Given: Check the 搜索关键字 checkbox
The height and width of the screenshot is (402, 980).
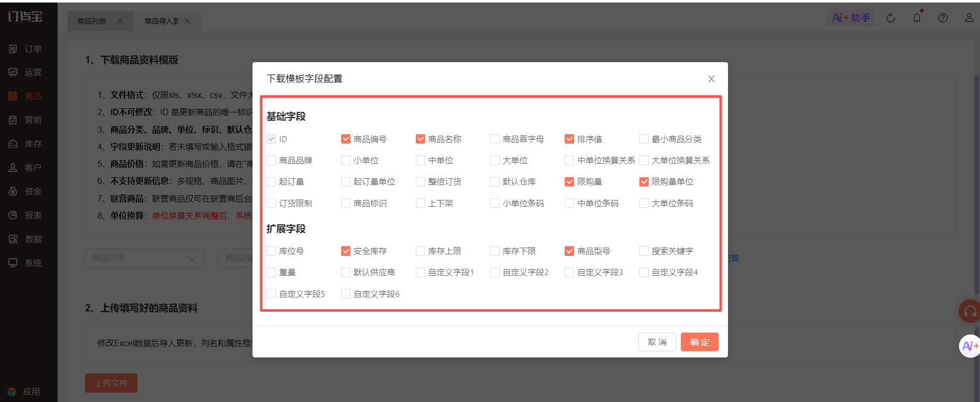Looking at the screenshot, I should point(644,251).
